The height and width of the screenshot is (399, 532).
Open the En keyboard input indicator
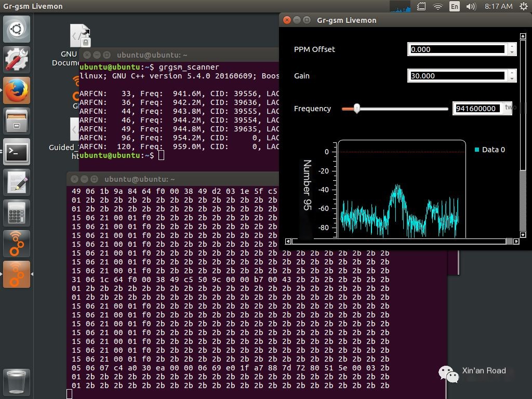454,6
